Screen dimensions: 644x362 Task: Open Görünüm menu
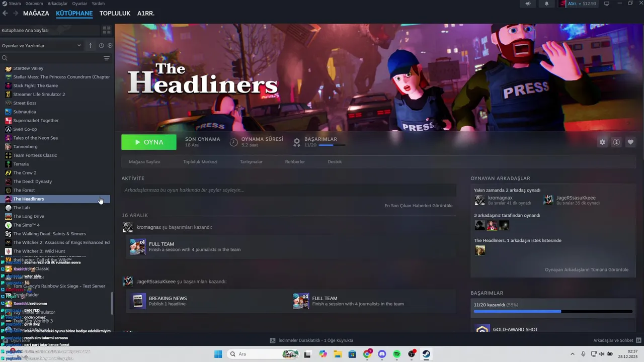pyautogui.click(x=34, y=4)
